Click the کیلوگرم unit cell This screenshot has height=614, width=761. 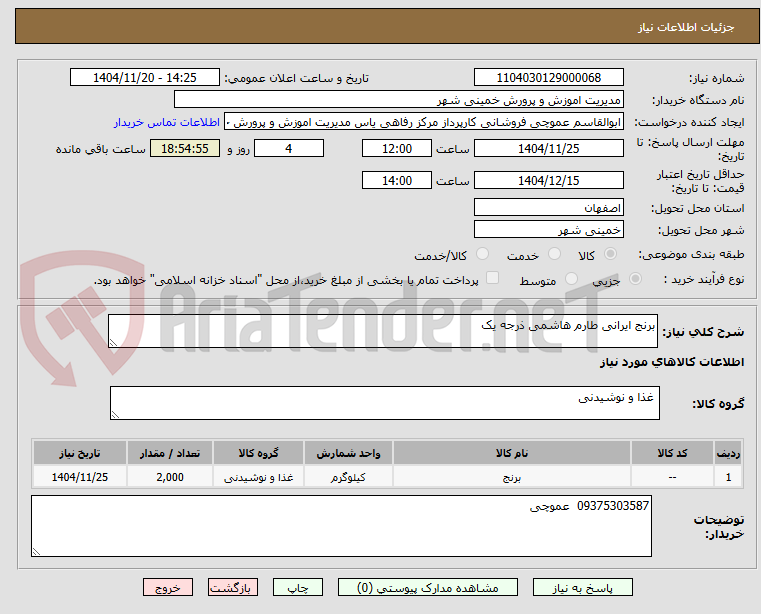[348, 477]
